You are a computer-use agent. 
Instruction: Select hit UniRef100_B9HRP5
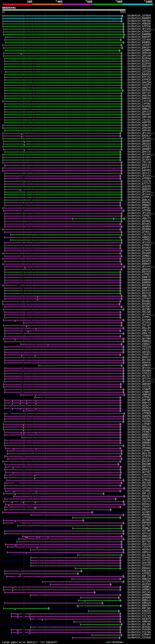pyautogui.click(x=139, y=18)
